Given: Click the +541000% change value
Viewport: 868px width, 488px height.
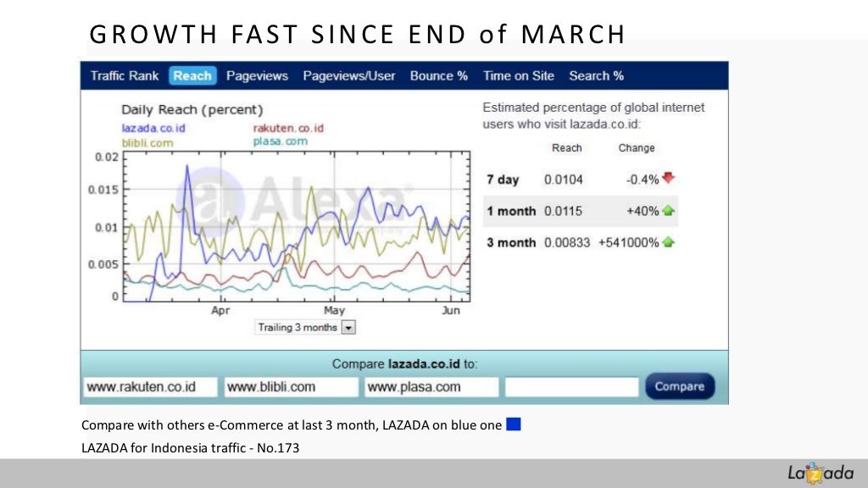Looking at the screenshot, I should coord(628,242).
